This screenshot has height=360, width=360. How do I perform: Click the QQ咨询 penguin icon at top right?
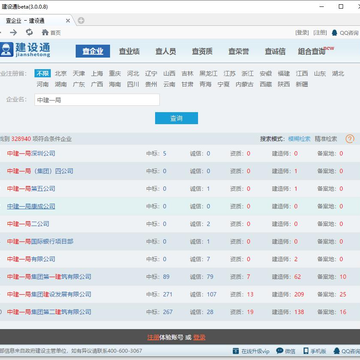coord(335,33)
